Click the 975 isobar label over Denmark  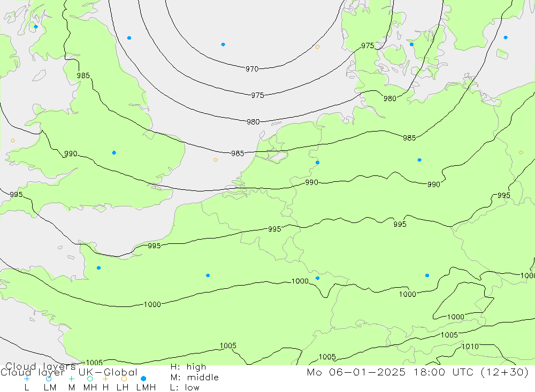[x=368, y=45]
